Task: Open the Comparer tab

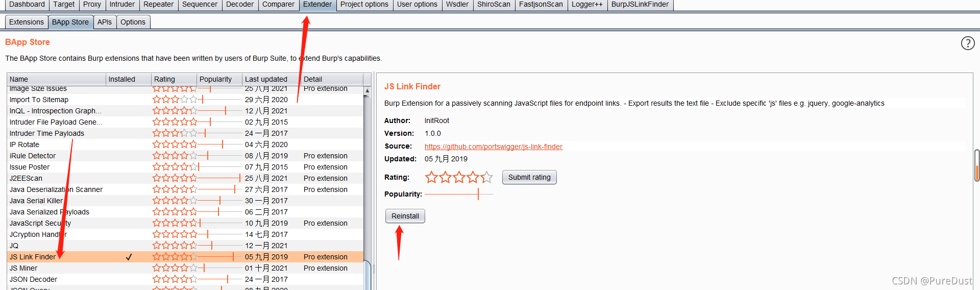Action: (x=278, y=5)
